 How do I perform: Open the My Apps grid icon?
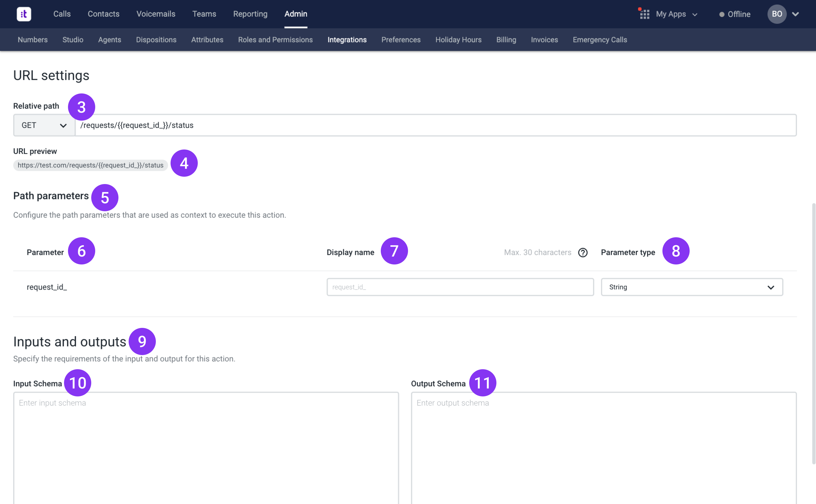coord(644,14)
